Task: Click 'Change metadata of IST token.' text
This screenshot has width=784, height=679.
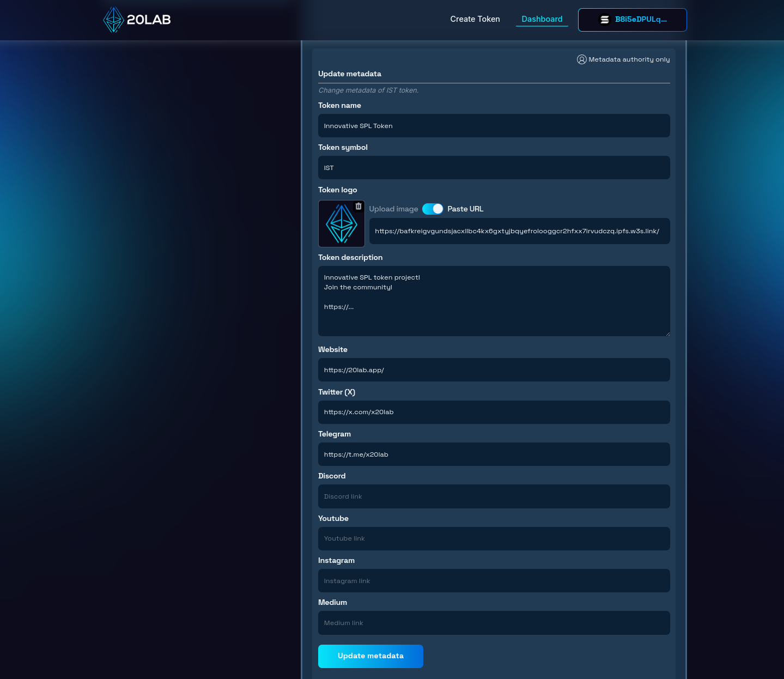Action: click(368, 90)
